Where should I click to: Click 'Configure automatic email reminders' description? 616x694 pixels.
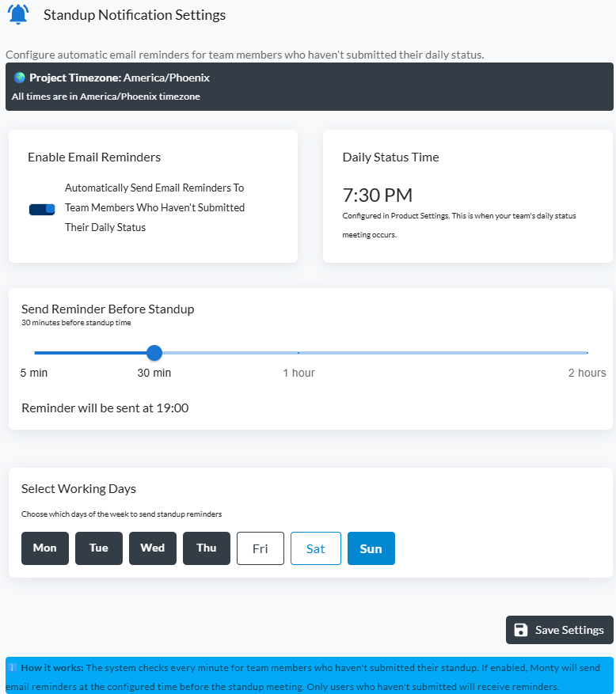[245, 55]
